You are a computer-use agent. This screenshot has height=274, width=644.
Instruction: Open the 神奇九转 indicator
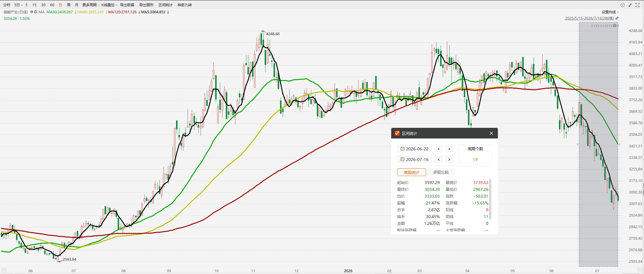tap(185, 5)
